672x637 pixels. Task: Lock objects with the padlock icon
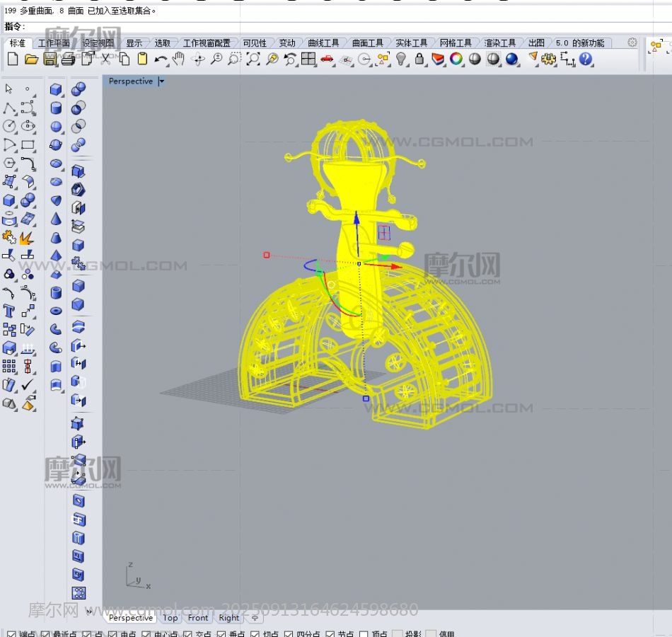point(419,59)
